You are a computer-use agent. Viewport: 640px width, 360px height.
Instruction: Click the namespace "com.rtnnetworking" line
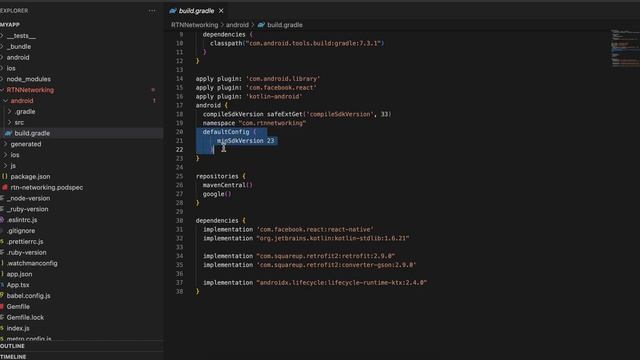click(254, 123)
